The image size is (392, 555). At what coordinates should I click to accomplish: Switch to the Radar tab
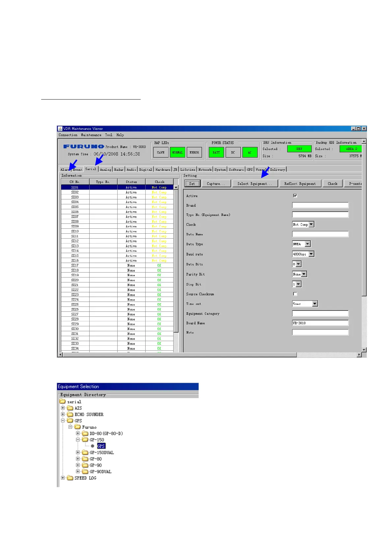point(119,169)
